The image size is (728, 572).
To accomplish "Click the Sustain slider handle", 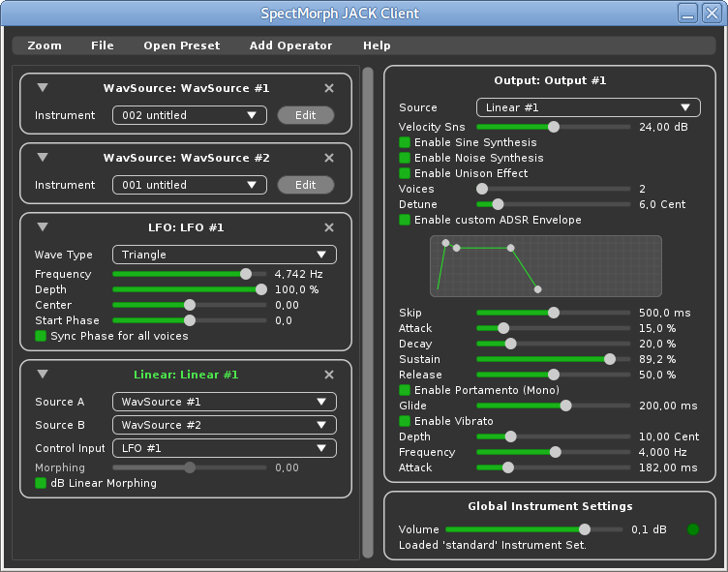I will (610, 359).
